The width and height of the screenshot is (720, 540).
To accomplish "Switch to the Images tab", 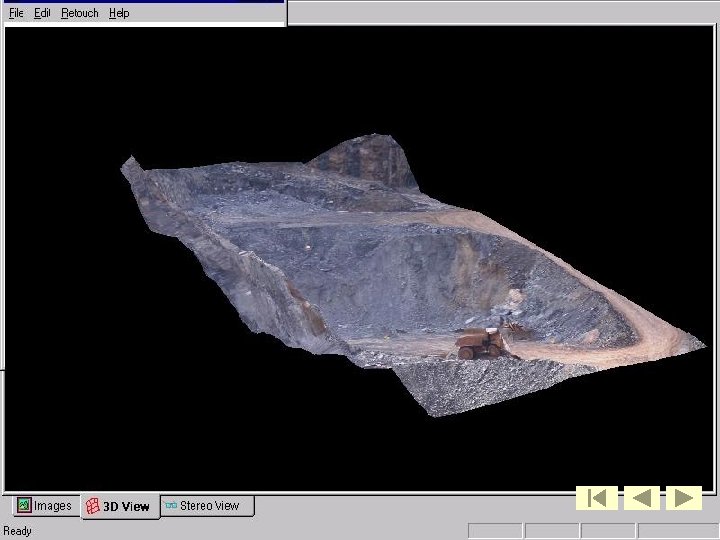I will (52, 506).
